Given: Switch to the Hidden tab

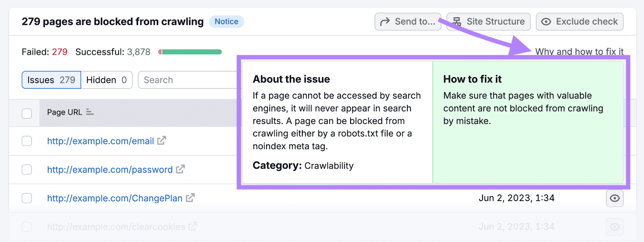Looking at the screenshot, I should coord(106,80).
